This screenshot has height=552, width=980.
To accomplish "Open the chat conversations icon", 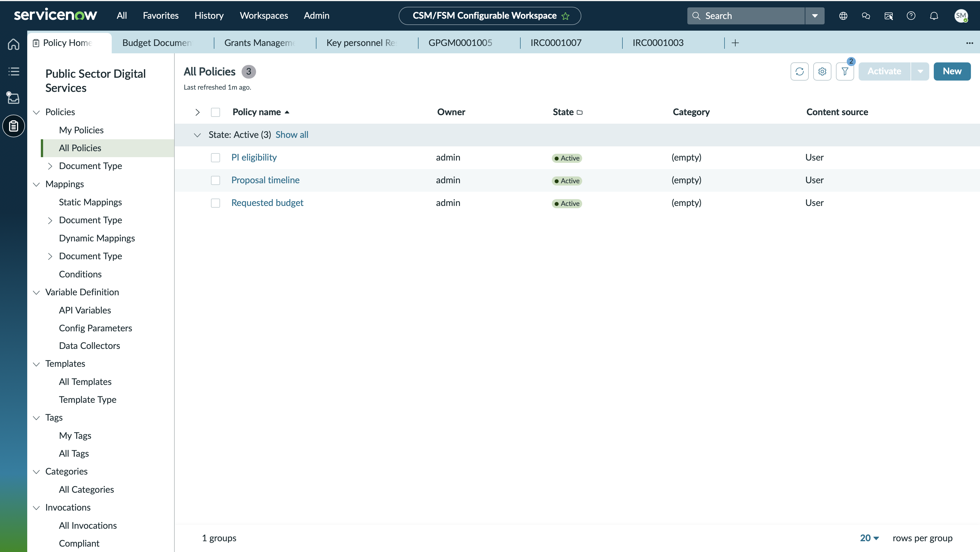I will [866, 16].
